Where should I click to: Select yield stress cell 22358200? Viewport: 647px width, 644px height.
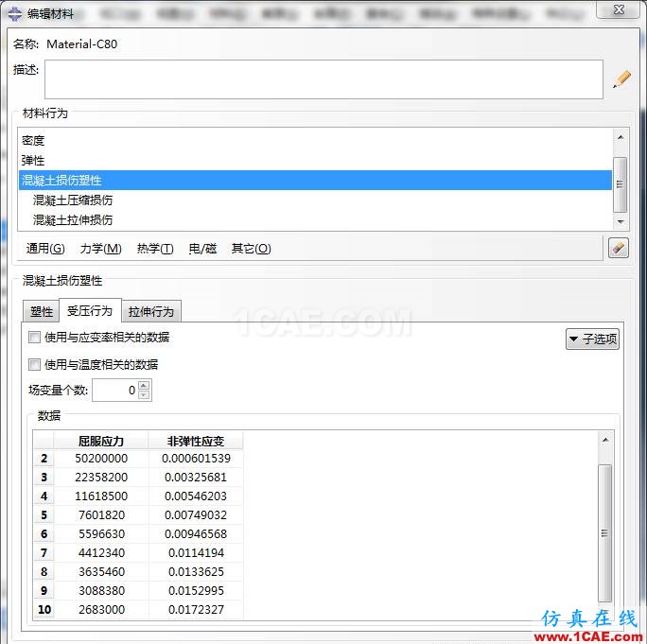(101, 478)
